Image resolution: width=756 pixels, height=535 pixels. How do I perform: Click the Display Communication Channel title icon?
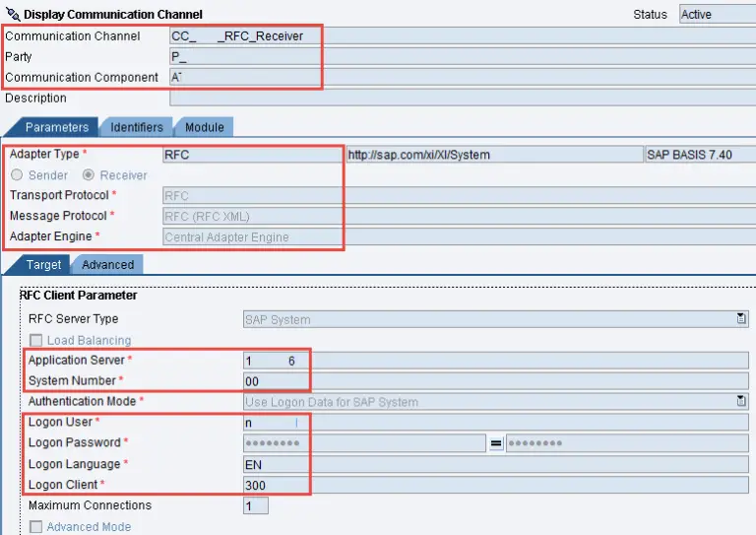[12, 14]
